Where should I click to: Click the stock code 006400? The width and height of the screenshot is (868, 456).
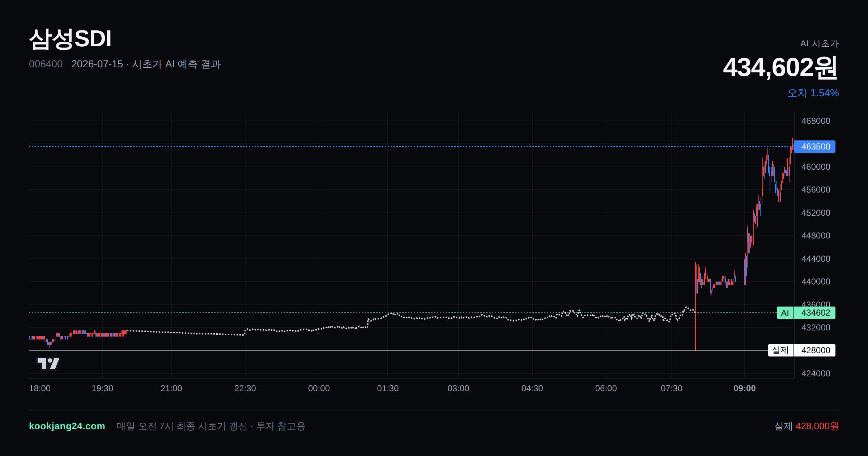click(46, 64)
